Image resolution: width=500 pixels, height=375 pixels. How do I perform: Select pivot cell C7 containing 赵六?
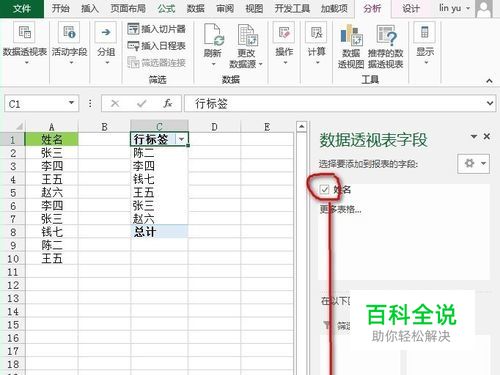159,219
